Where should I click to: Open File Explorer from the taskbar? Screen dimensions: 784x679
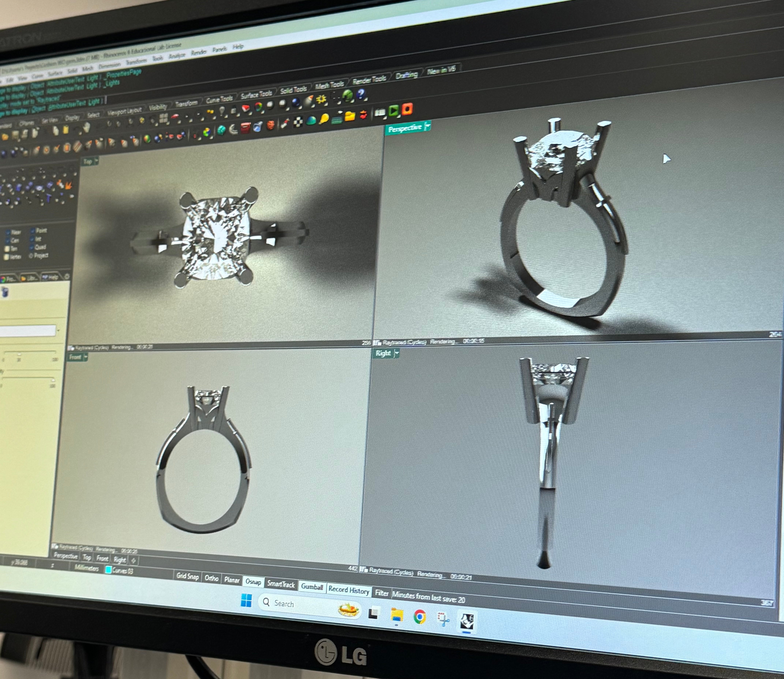[397, 615]
